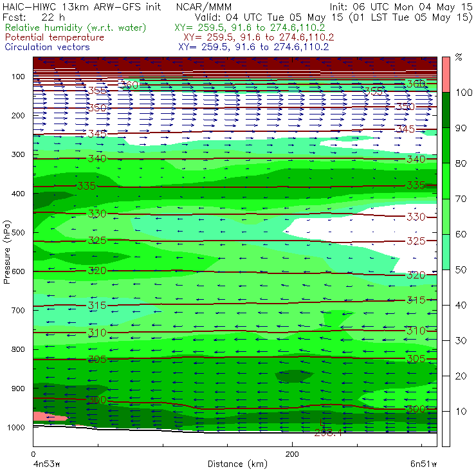The height and width of the screenshot is (476, 476).
Task: Click the '6n51w' end coordinate label
Action: coord(423,464)
